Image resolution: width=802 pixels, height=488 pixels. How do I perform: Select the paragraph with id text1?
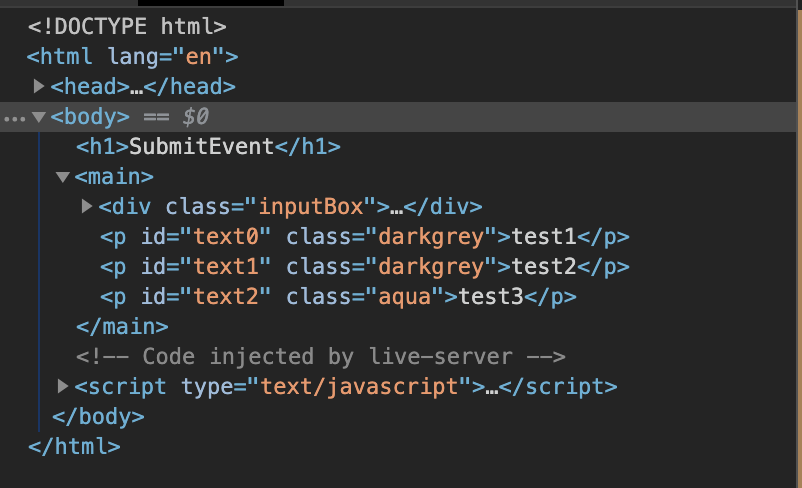pyautogui.click(x=365, y=267)
